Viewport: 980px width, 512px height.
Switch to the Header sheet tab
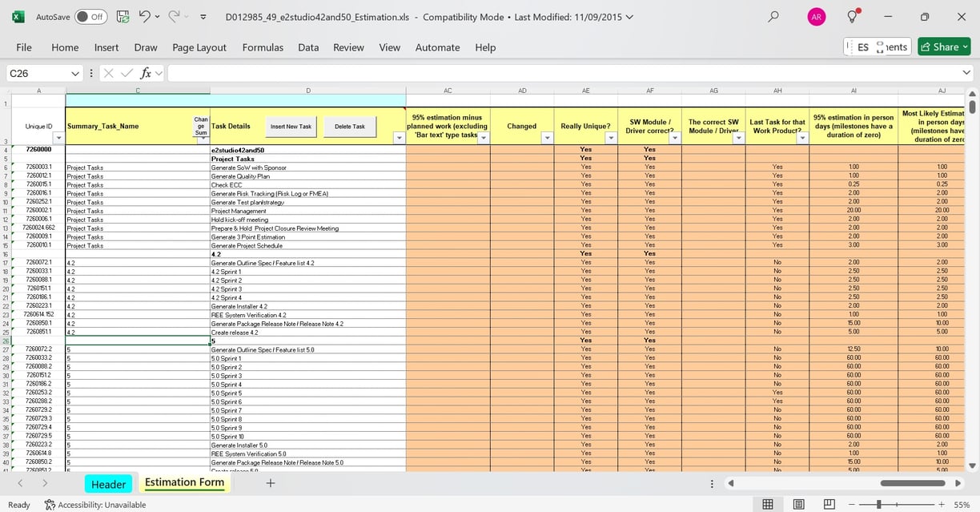(108, 484)
